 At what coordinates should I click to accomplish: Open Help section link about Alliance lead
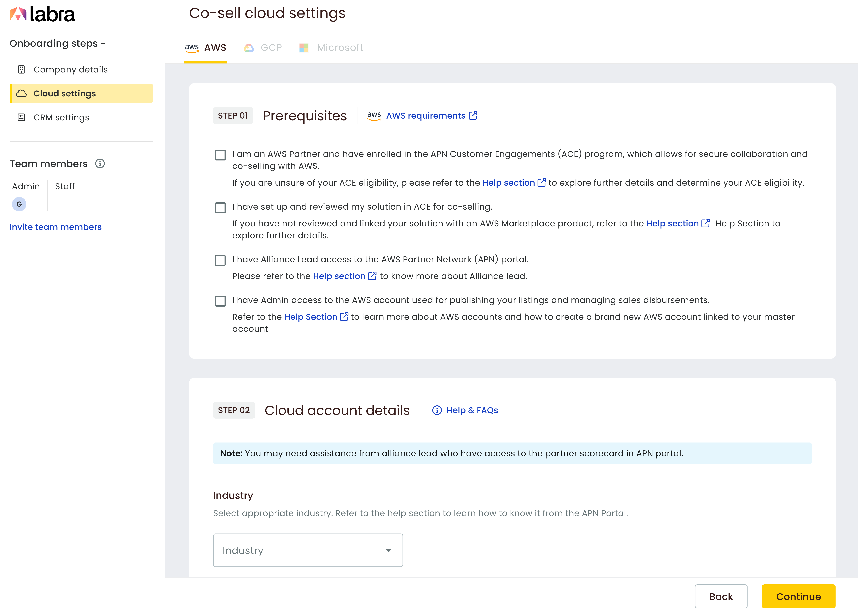click(x=339, y=276)
